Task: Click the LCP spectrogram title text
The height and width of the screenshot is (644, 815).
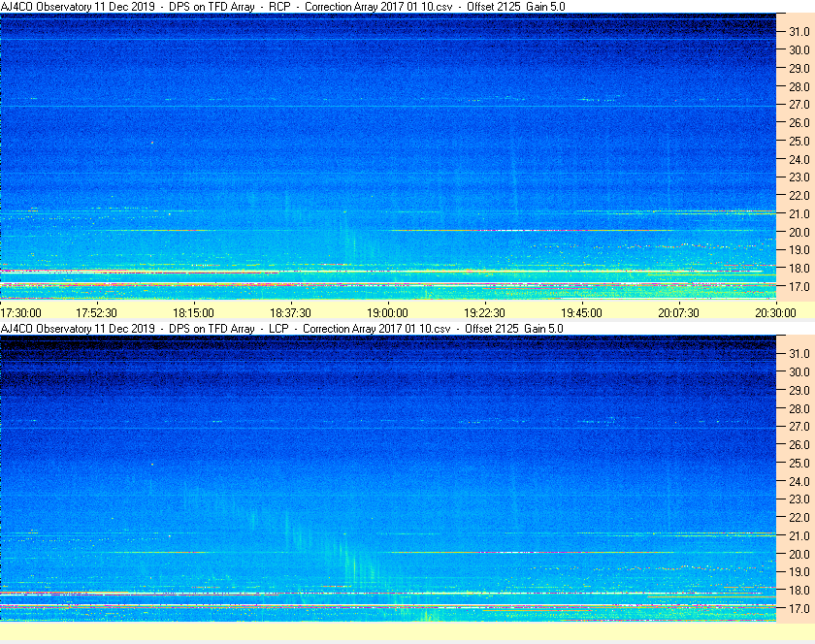Action: click(281, 329)
